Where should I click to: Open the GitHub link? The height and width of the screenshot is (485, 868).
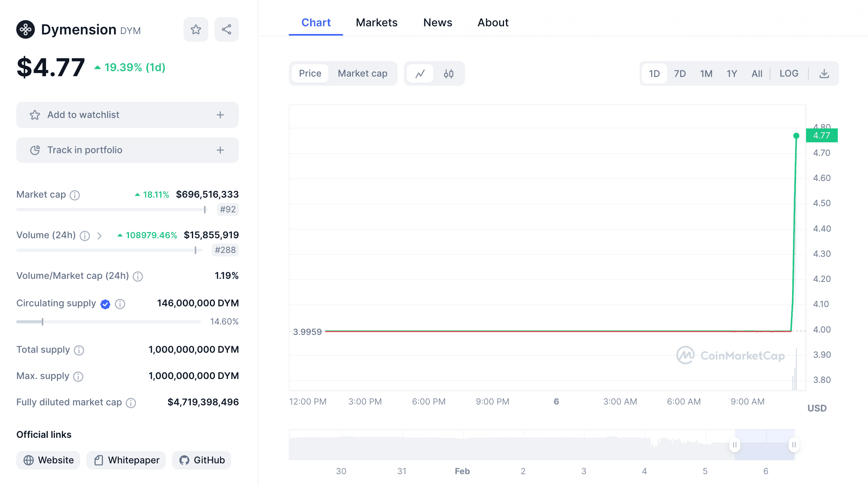202,460
